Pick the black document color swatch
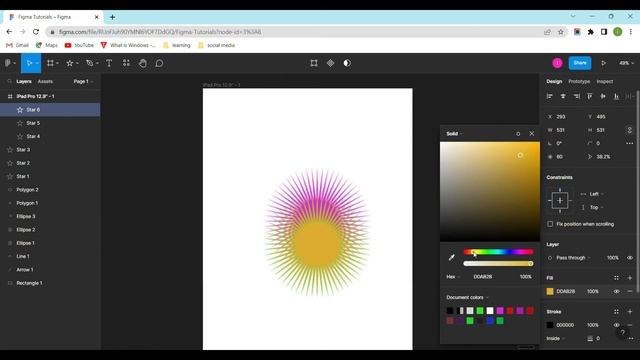Image resolution: width=640 pixels, height=360 pixels. click(x=450, y=311)
